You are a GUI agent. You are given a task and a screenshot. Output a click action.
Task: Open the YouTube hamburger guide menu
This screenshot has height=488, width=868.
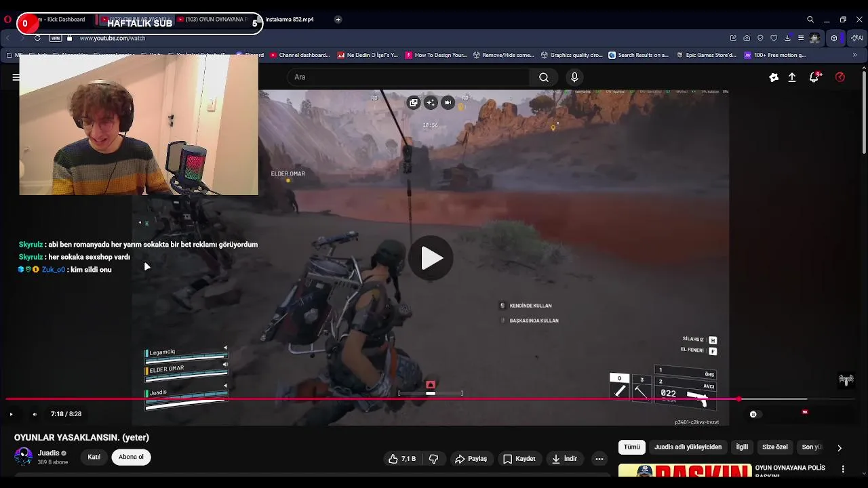16,77
